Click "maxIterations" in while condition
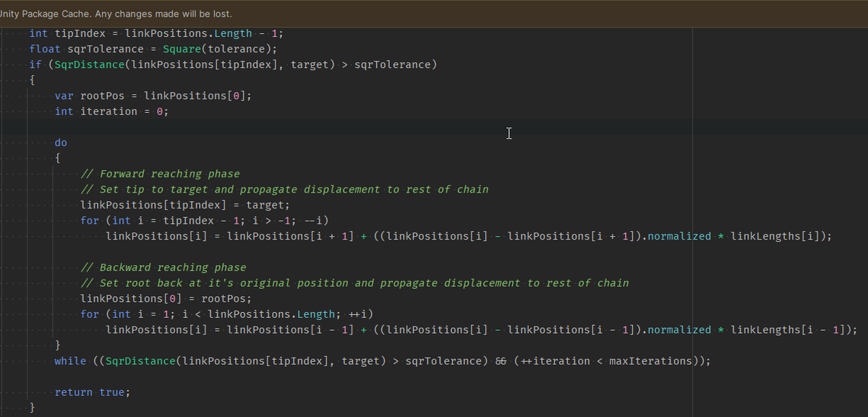Screen dimensions: 868x417 [652, 361]
